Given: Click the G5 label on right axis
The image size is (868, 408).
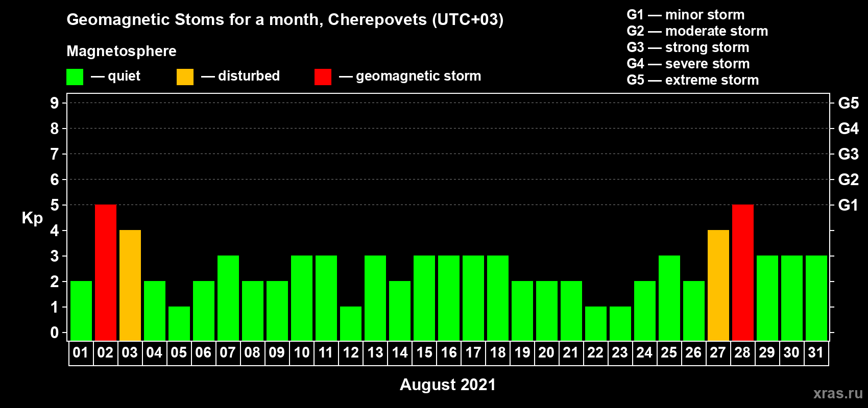Looking at the screenshot, I should [x=849, y=103].
